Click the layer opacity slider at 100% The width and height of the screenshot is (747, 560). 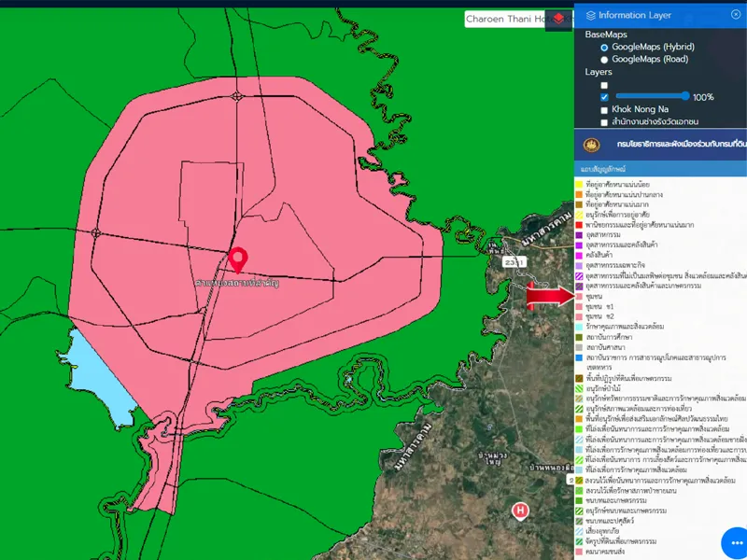[x=652, y=96]
